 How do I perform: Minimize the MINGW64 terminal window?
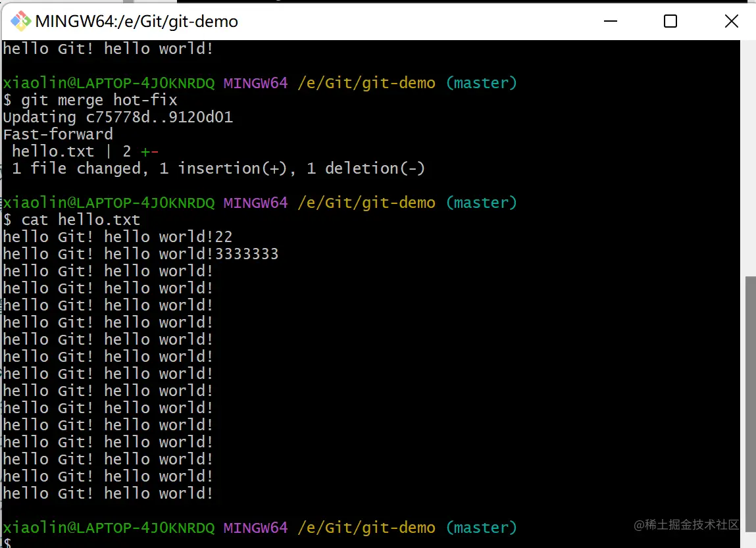pyautogui.click(x=611, y=21)
